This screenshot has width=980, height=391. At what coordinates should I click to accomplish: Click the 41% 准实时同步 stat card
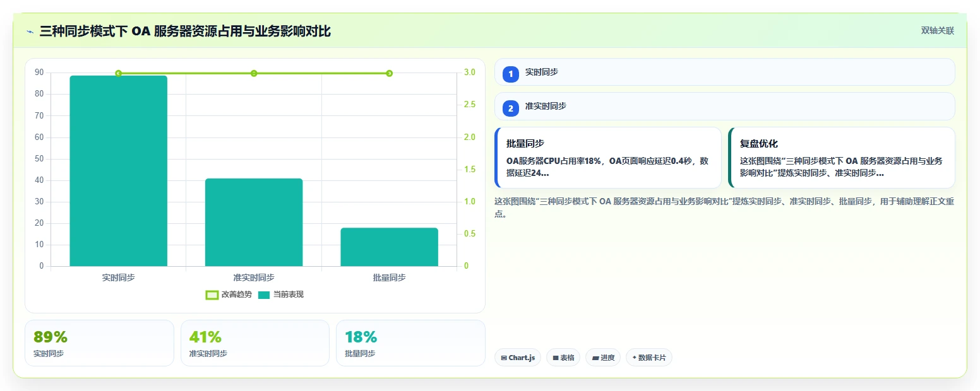pos(255,343)
